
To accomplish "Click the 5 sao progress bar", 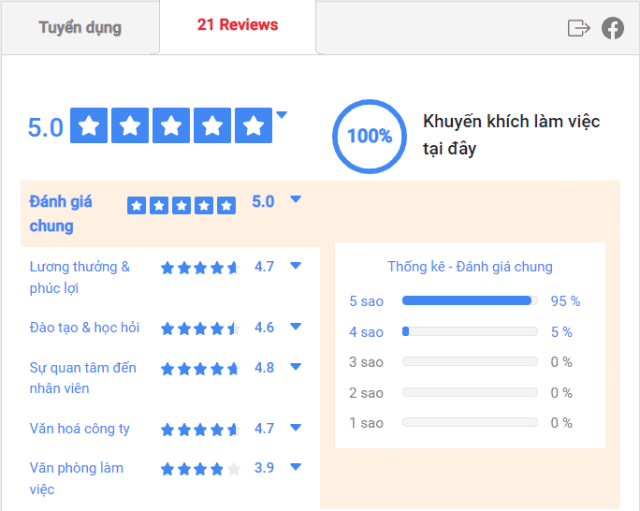I will pyautogui.click(x=470, y=301).
